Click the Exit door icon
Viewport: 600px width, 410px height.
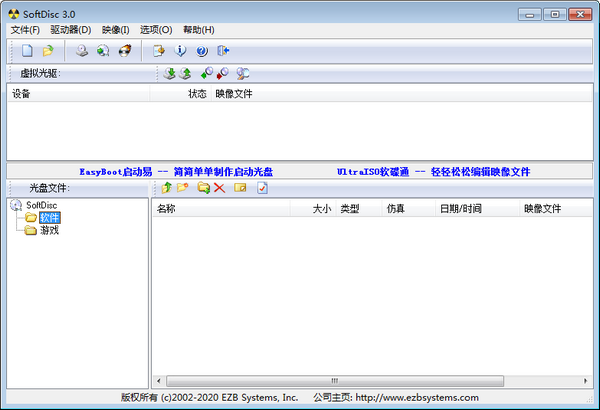pyautogui.click(x=224, y=51)
